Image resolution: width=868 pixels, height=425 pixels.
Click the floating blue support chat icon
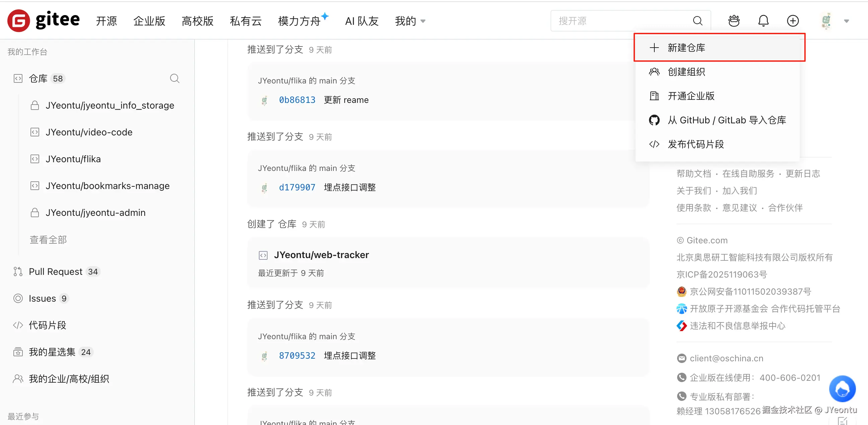click(842, 389)
